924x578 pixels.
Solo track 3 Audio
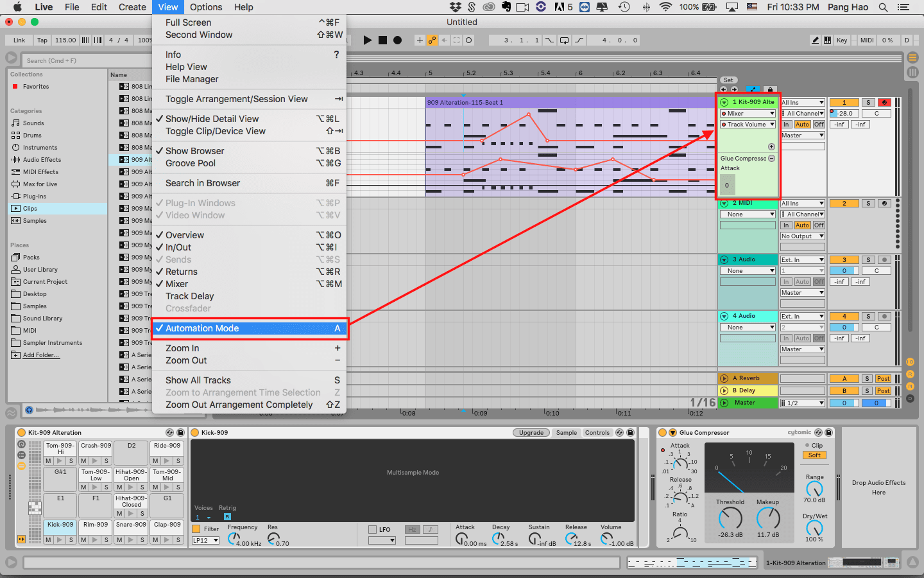click(x=868, y=260)
